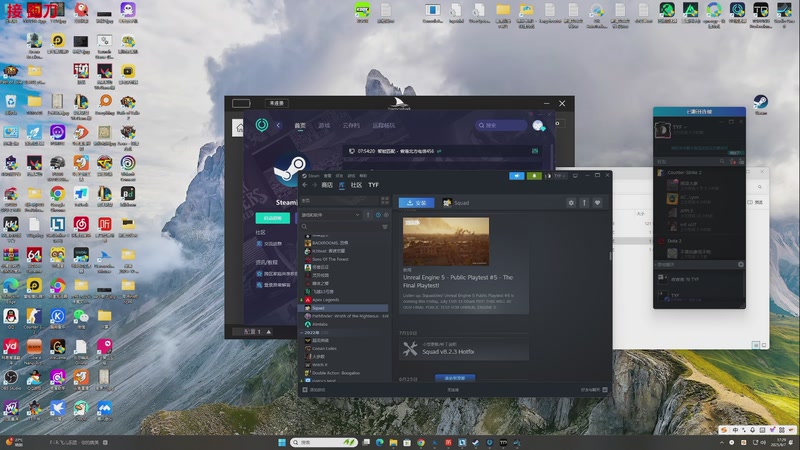The height and width of the screenshot is (450, 800).
Task: Click the taskbar search box
Action: click(323, 442)
